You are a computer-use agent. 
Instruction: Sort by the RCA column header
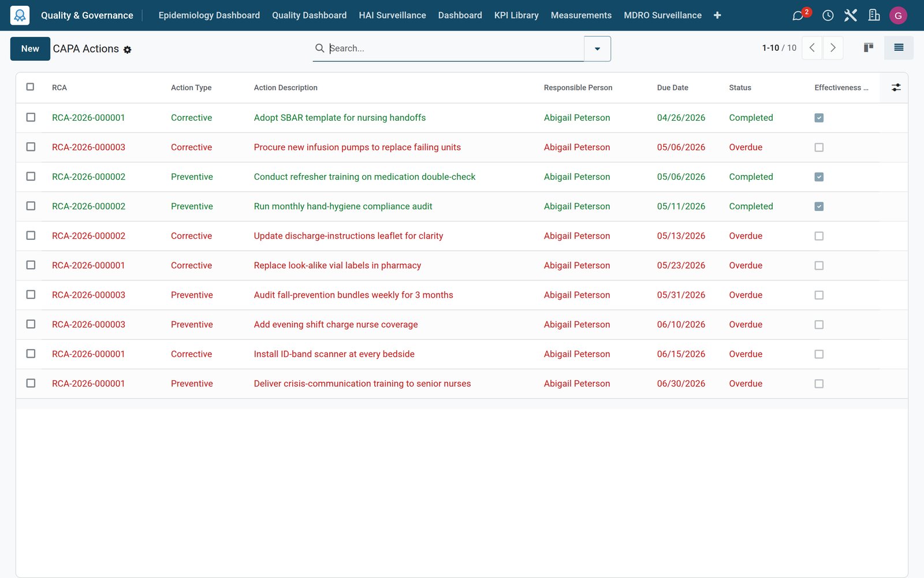point(59,88)
